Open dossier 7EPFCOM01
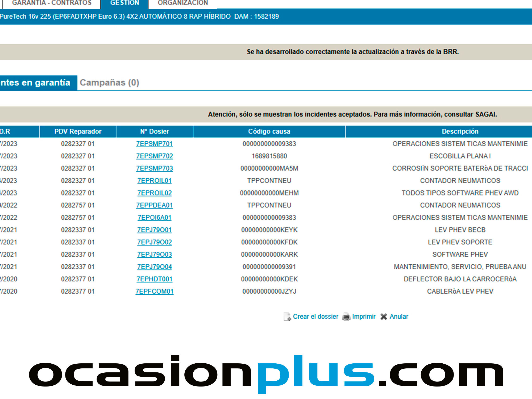This screenshot has width=532, height=399. click(x=154, y=292)
